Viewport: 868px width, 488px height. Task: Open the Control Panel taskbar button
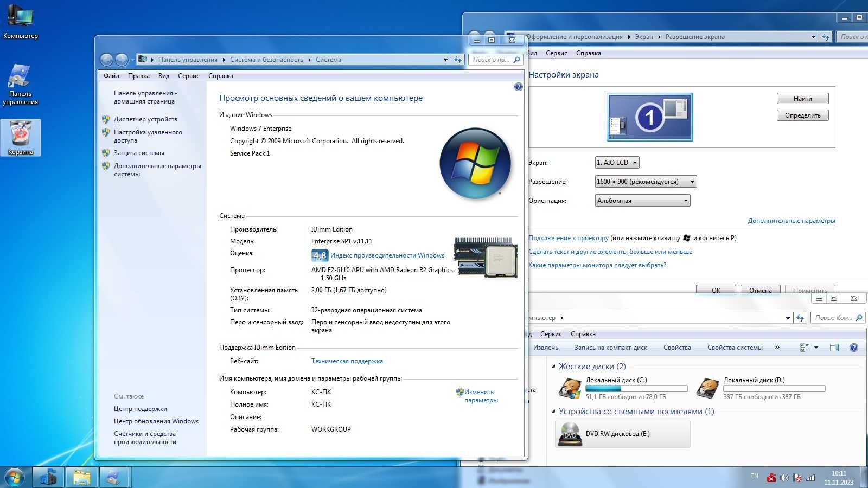[114, 477]
